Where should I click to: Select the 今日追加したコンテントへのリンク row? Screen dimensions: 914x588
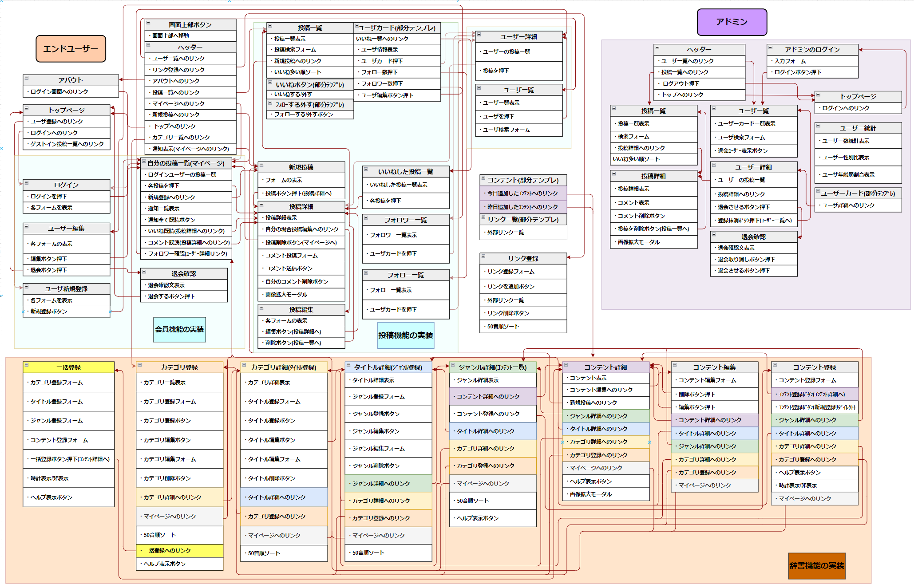(523, 193)
